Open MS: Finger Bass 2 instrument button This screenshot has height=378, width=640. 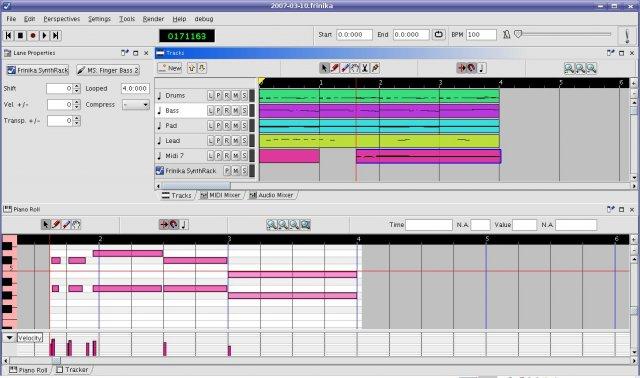tap(108, 70)
